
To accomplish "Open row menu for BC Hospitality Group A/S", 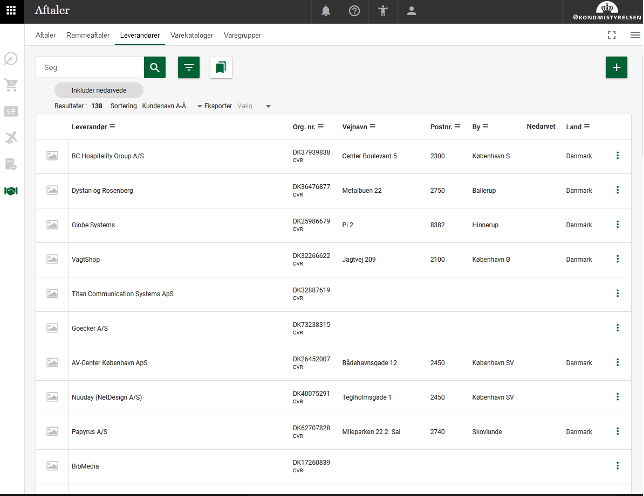I will [617, 156].
